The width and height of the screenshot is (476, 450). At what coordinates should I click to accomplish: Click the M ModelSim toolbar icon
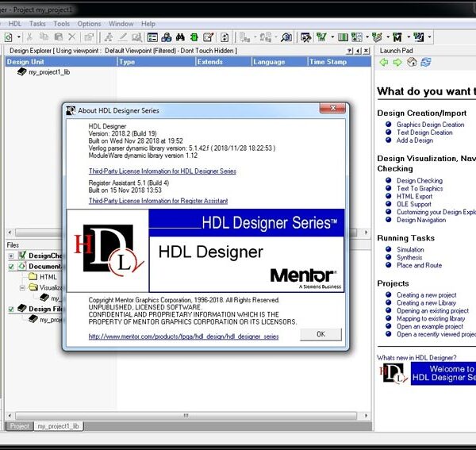pyautogui.click(x=397, y=37)
